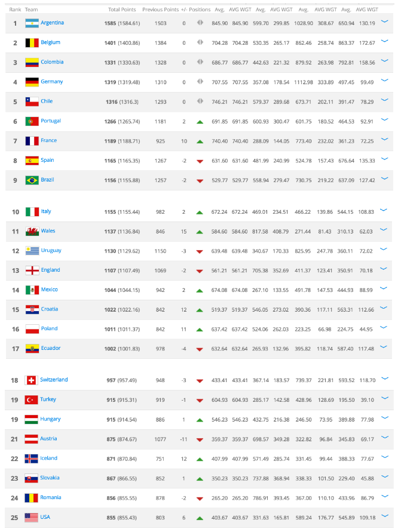Click the Iceland flag icon
The height and width of the screenshot is (532, 398).
coord(32,459)
